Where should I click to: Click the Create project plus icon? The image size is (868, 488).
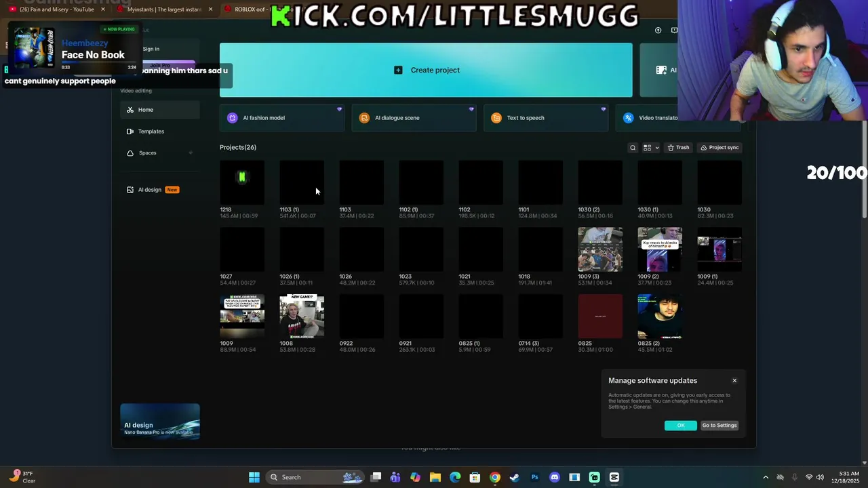(398, 70)
